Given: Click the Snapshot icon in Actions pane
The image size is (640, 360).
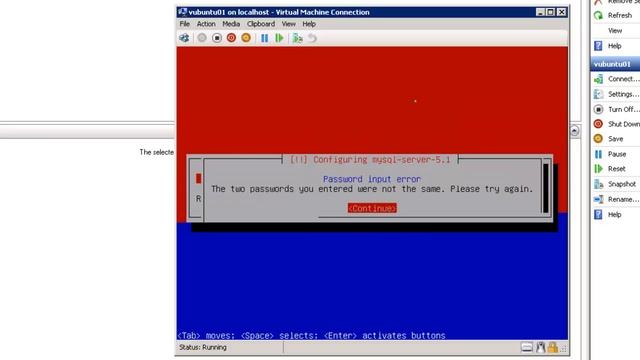Looking at the screenshot, I should (x=598, y=184).
